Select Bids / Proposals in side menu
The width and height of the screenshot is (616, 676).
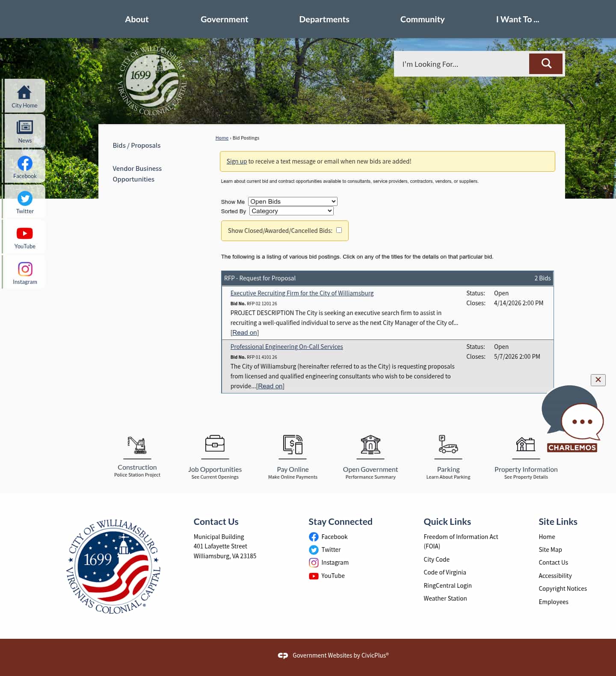click(136, 145)
